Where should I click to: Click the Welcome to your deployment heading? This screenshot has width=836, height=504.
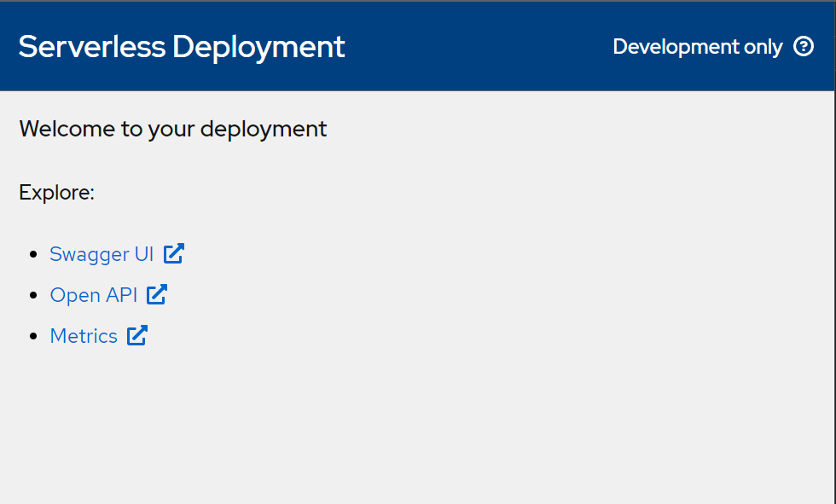[x=173, y=129]
